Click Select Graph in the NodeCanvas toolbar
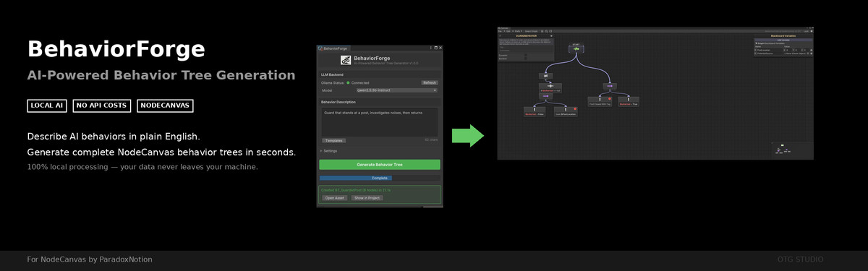This screenshot has width=868, height=271. point(531,31)
